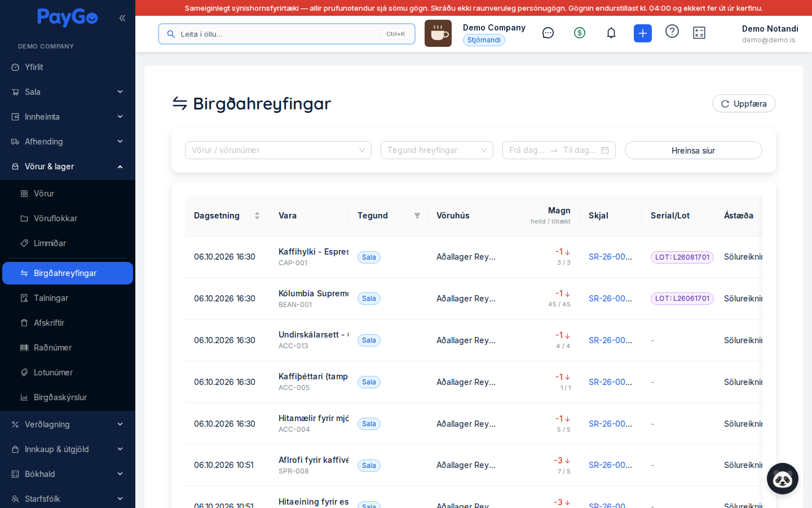Click the Hreinsa síur button

[694, 150]
